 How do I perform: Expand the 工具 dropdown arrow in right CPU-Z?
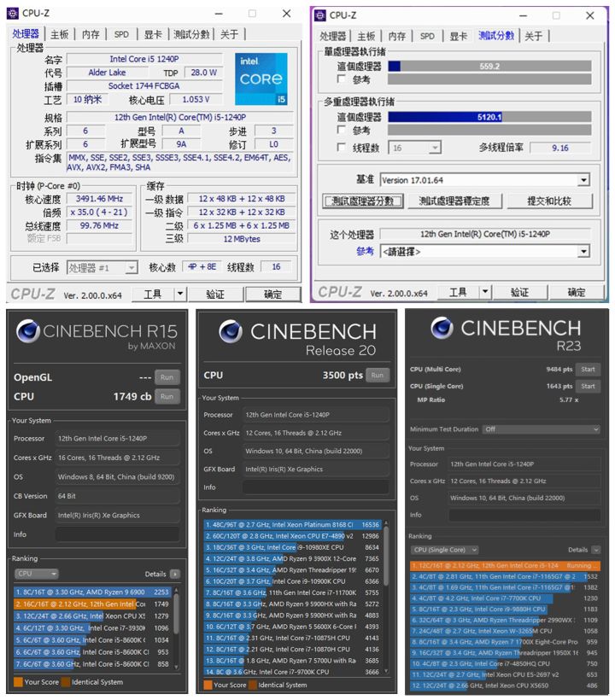tap(485, 292)
